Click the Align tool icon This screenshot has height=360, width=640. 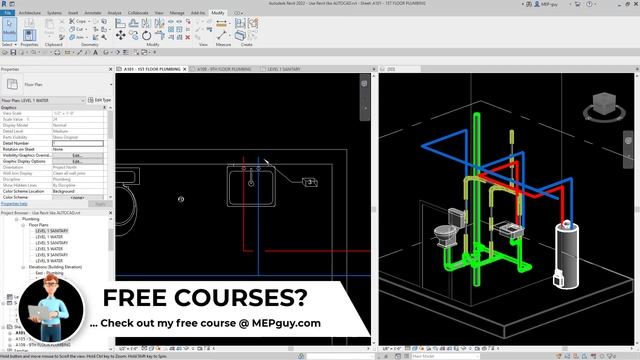click(120, 23)
